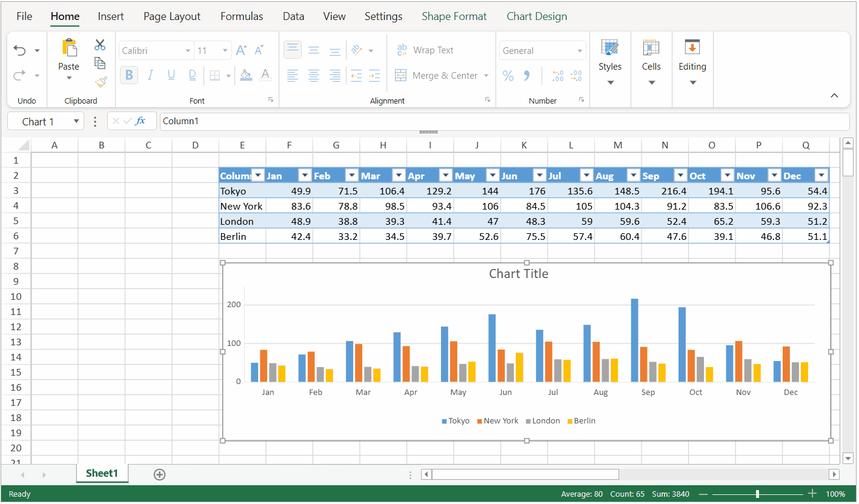Open the Name Box dropdown showing Chart 1
Image resolution: width=859 pixels, height=504 pixels.
click(76, 122)
